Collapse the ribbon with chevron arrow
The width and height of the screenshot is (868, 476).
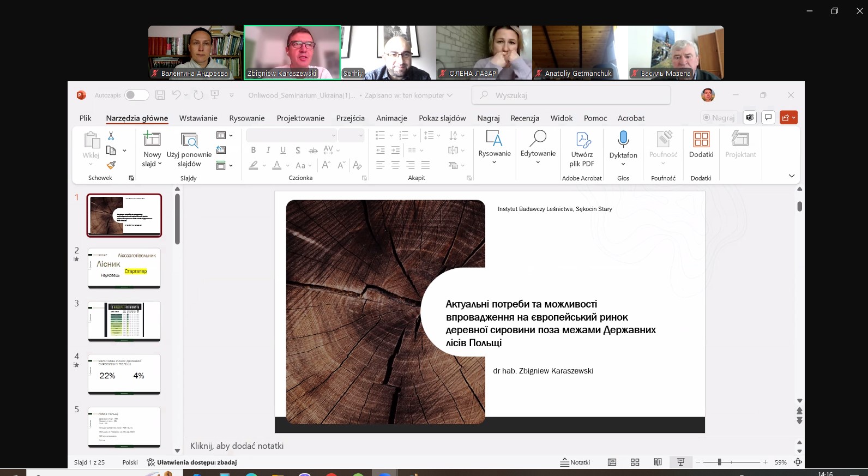(791, 176)
